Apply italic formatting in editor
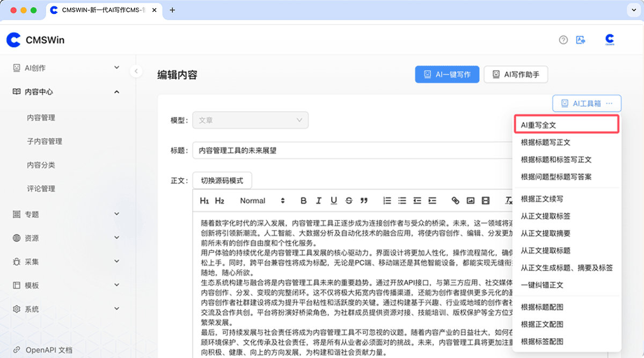This screenshot has width=644, height=358. (318, 201)
